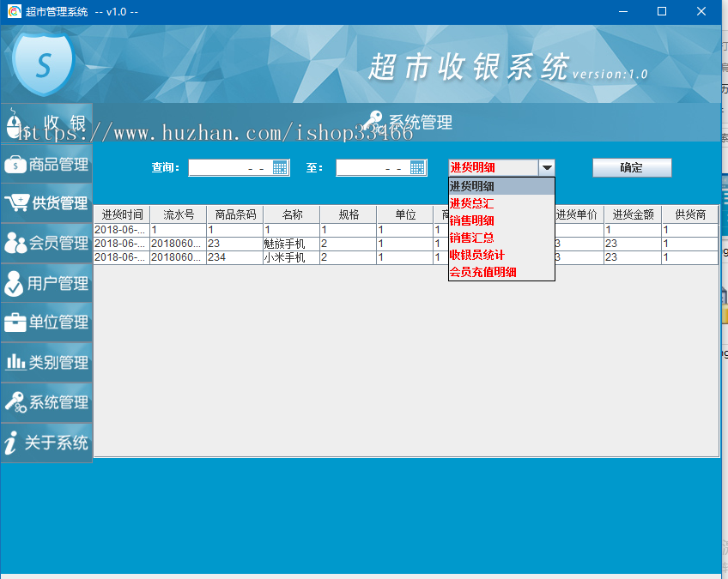
Task: Open 系统管理 in the sidebar
Action: point(46,402)
